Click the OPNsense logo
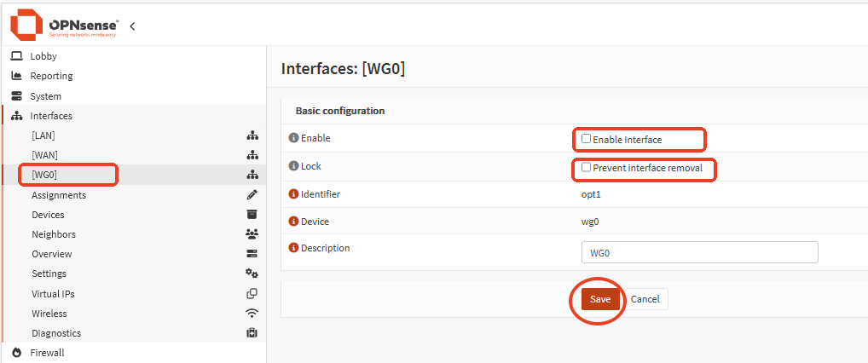This screenshot has width=868, height=363. (64, 25)
